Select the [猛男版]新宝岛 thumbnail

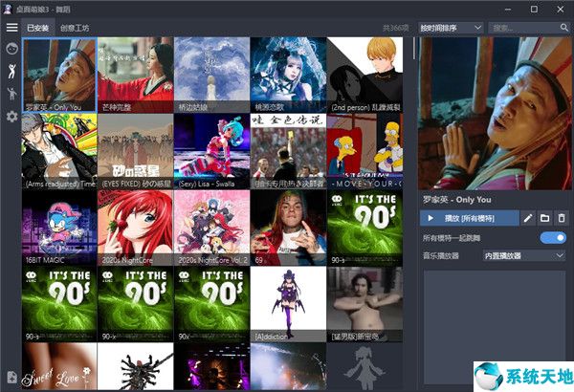pos(364,304)
